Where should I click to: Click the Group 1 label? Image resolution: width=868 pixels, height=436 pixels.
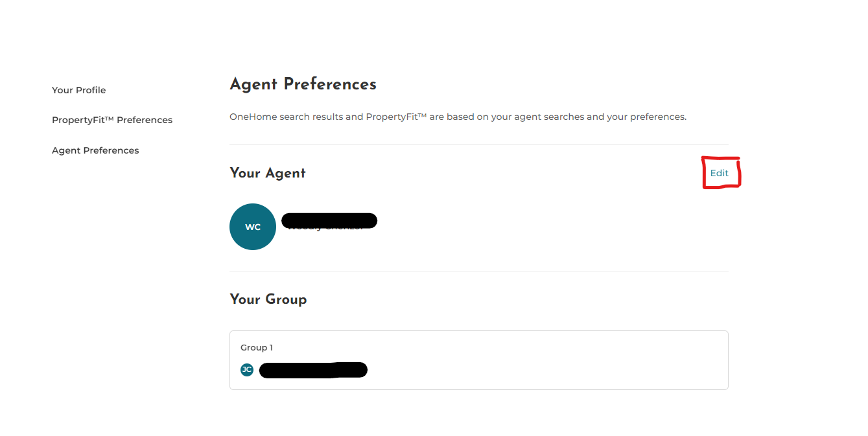click(x=257, y=348)
